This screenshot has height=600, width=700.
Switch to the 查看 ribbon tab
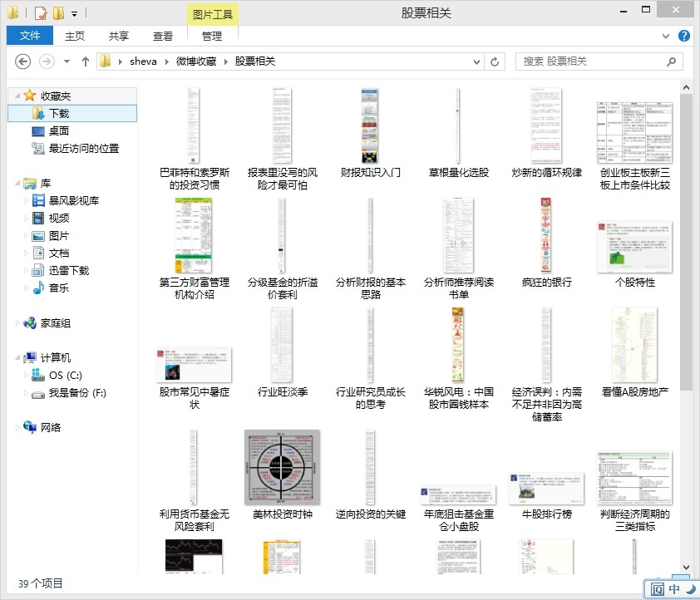point(163,36)
